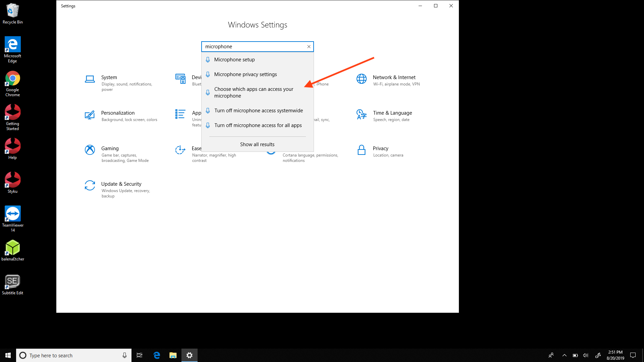This screenshot has height=362, width=644.
Task: Select Microphone privacy settings result
Action: click(x=245, y=74)
